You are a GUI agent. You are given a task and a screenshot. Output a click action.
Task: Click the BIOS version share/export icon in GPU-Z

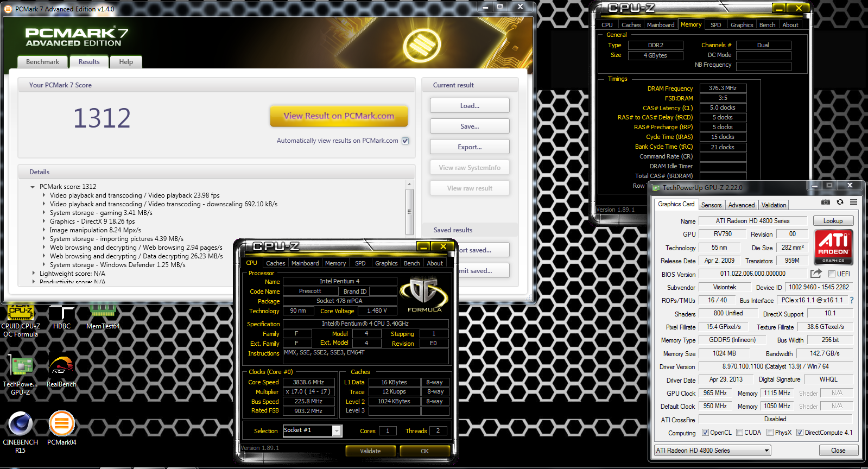pyautogui.click(x=816, y=274)
